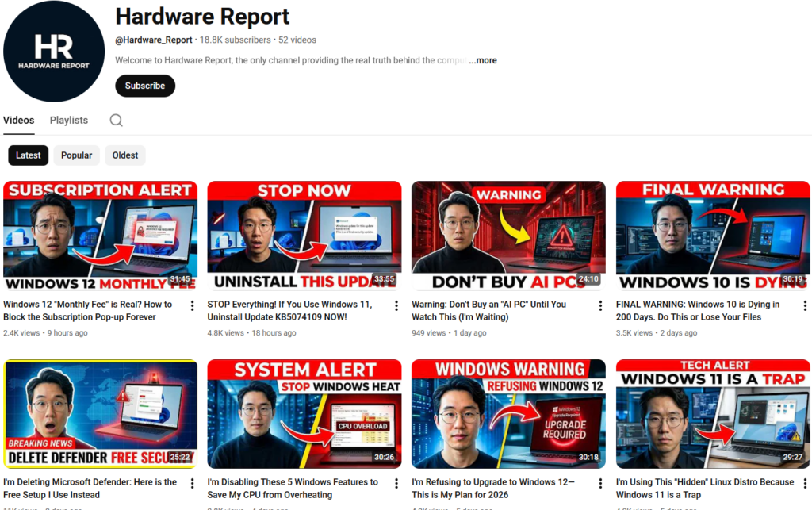Open the channel search magnifier icon

point(116,121)
